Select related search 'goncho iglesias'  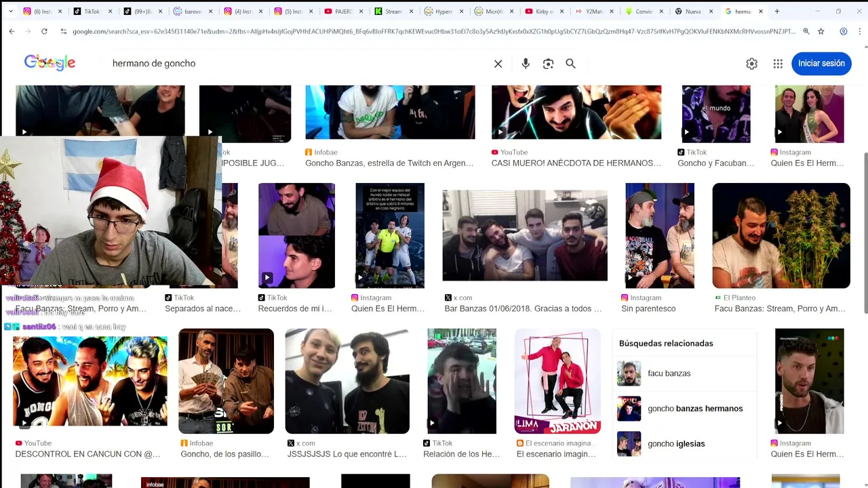tap(685, 444)
